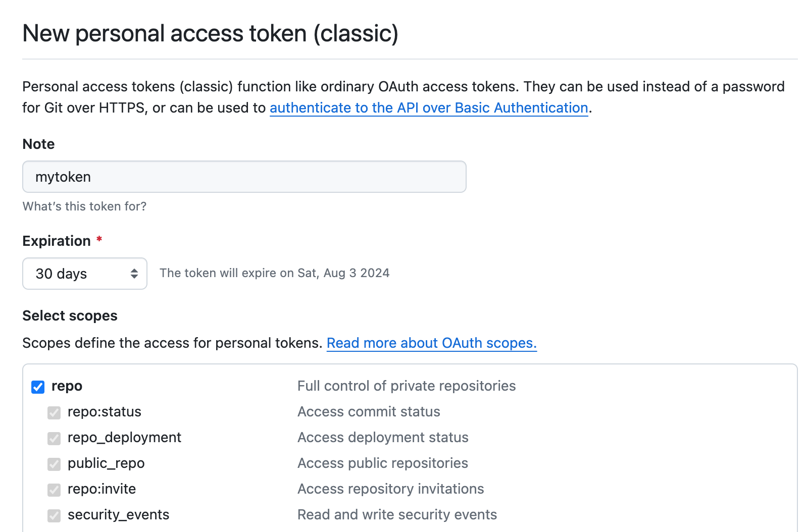The image size is (806, 532).
Task: Click the Note field label
Action: click(x=38, y=144)
